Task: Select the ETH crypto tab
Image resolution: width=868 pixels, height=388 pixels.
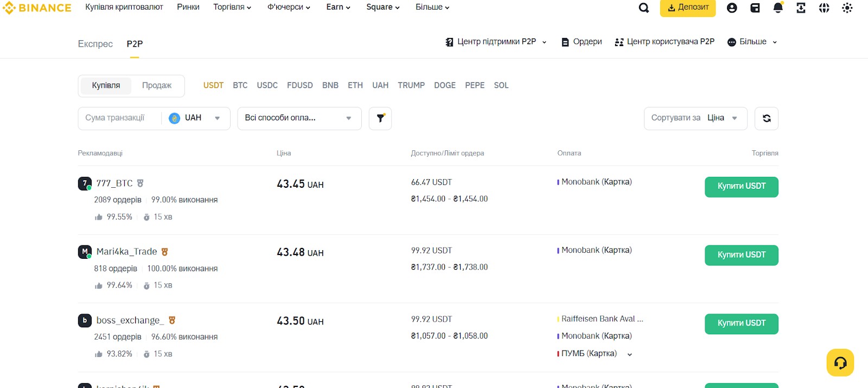Action: 355,86
